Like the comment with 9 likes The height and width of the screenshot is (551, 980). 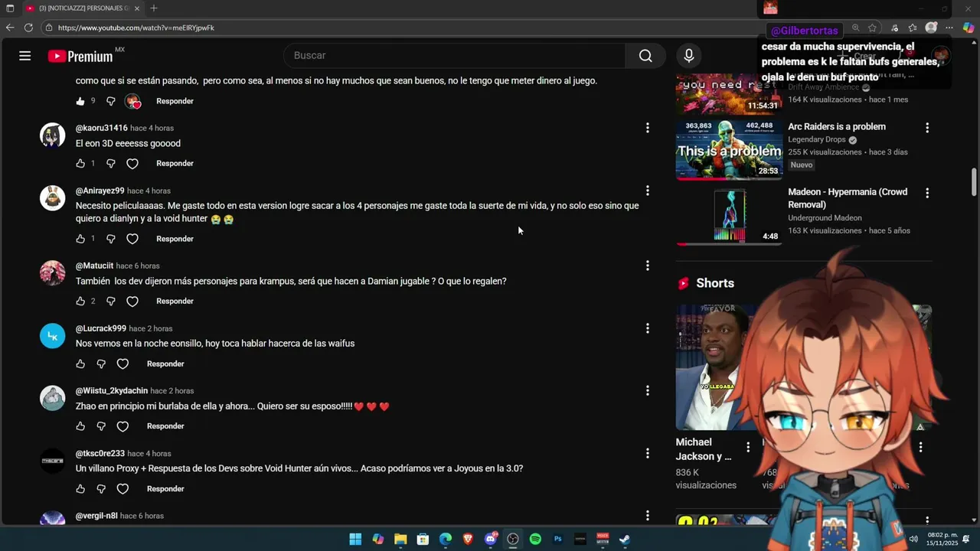(x=80, y=101)
